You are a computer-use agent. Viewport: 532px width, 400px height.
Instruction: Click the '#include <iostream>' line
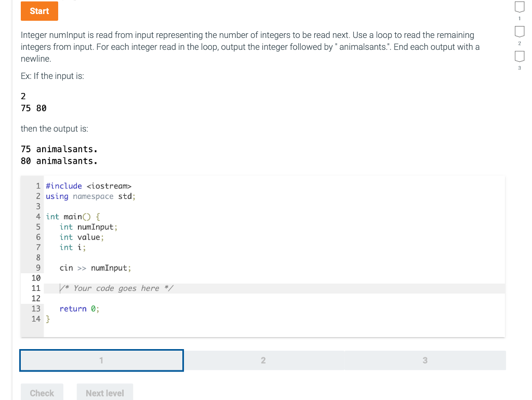[88, 185]
